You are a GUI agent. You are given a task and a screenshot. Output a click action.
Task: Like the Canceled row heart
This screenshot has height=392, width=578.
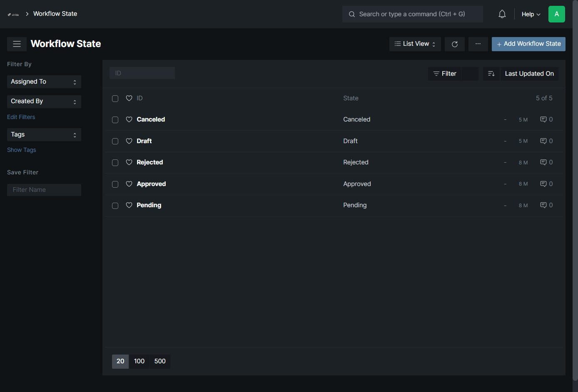(x=129, y=119)
